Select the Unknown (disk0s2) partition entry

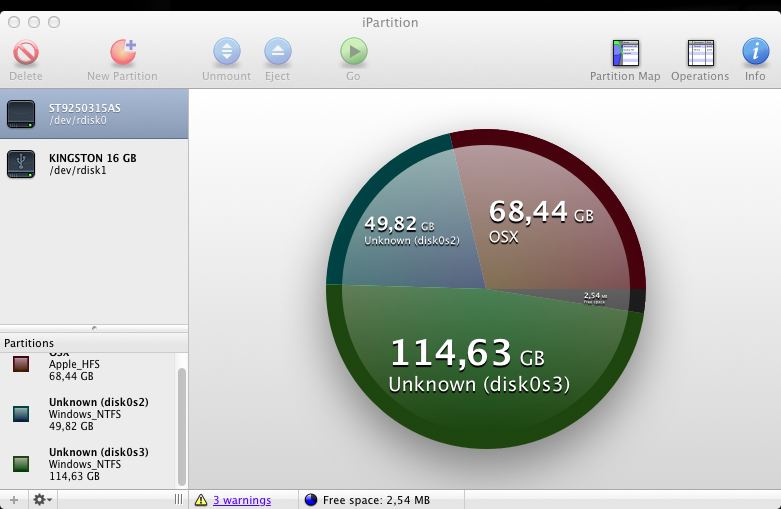(x=97, y=414)
